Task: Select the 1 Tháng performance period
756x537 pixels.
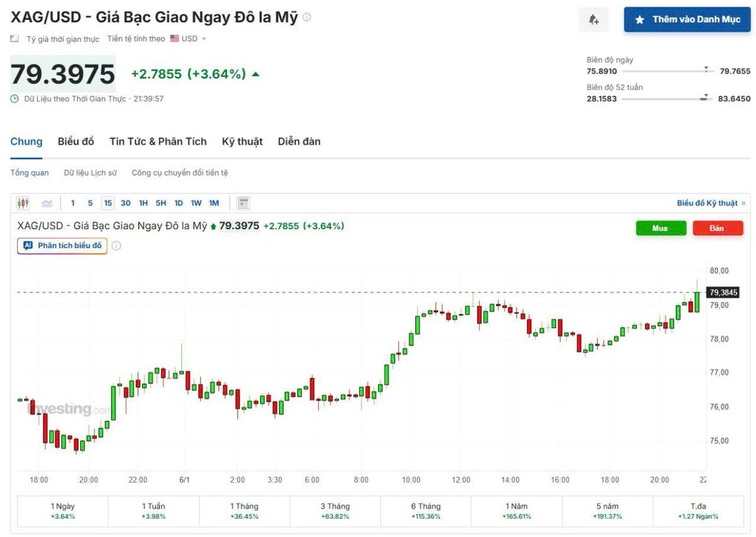Action: [244, 511]
